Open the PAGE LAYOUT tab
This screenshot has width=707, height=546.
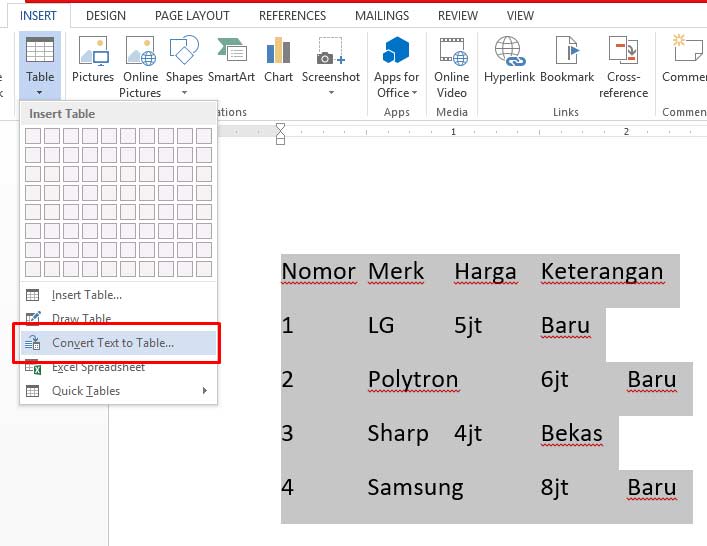point(192,16)
